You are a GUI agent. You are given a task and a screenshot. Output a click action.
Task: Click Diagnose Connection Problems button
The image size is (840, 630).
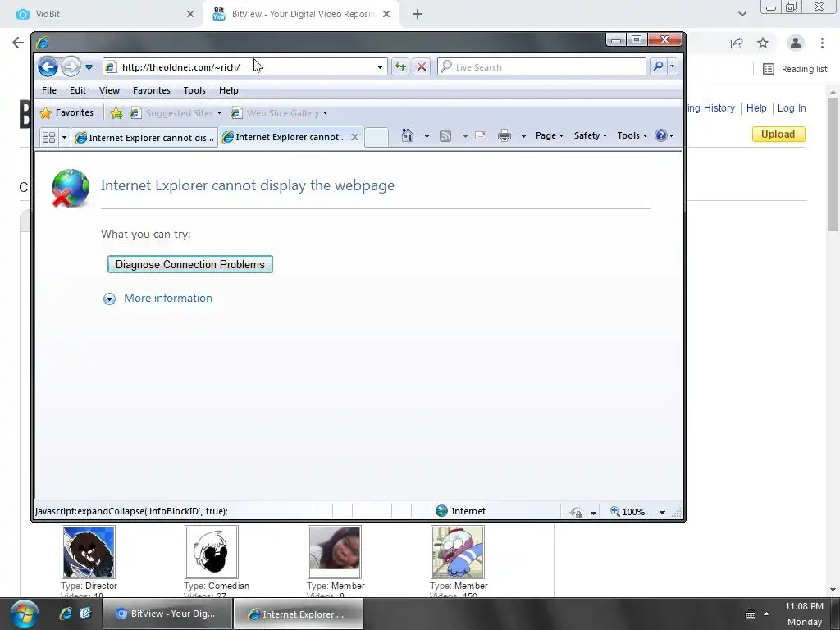click(x=190, y=264)
